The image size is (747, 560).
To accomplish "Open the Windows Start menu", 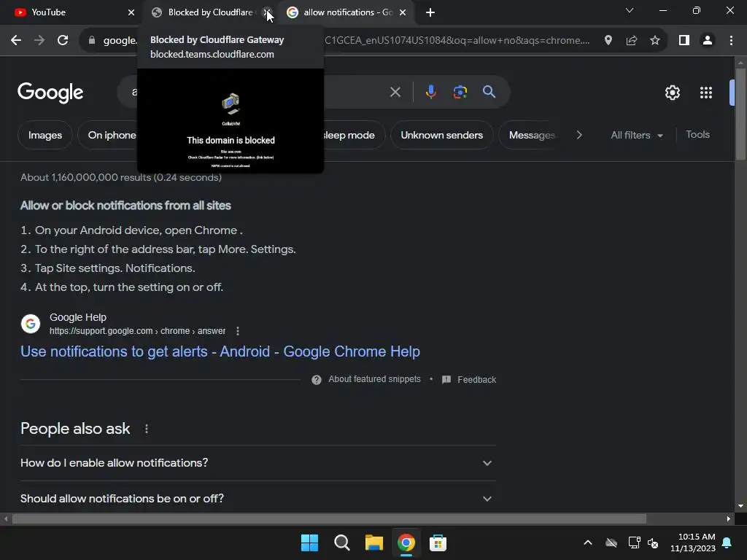I will coord(309,542).
